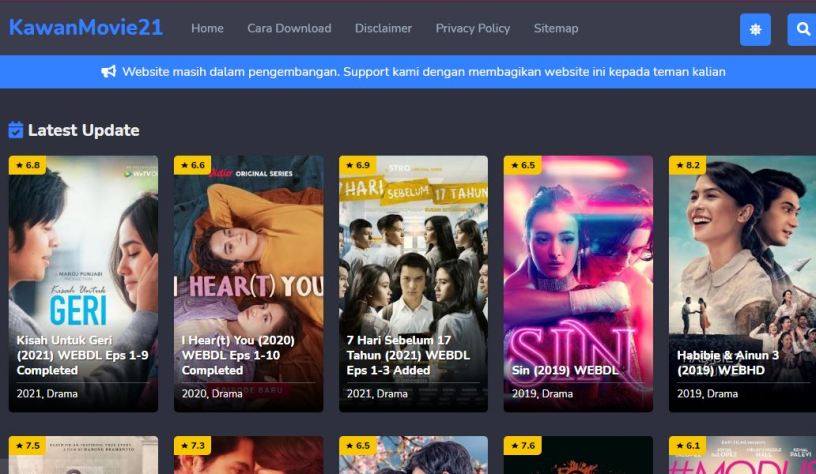The height and width of the screenshot is (474, 816).
Task: Click the 8.2 star rating badge
Action: tap(687, 165)
